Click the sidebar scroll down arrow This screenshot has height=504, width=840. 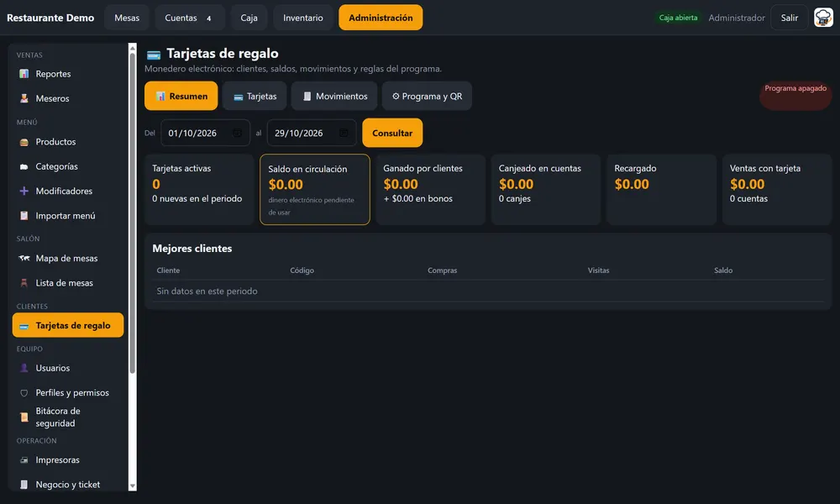pyautogui.click(x=133, y=486)
